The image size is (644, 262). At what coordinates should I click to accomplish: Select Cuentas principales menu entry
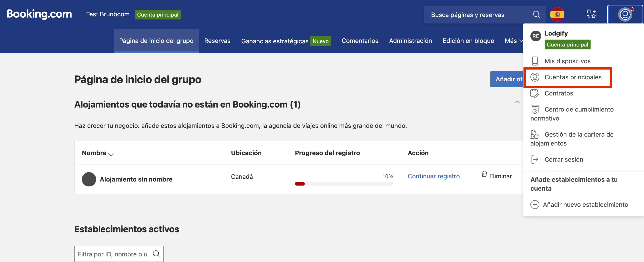572,77
